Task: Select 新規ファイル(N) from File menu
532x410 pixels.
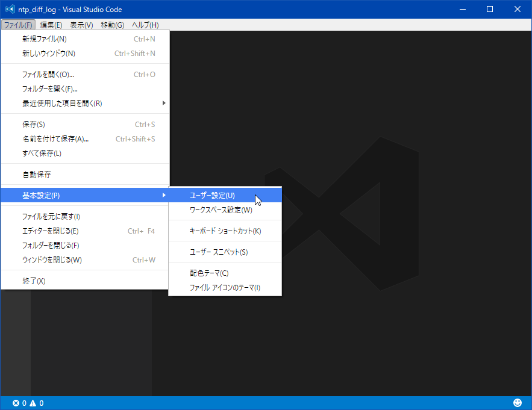Action: (x=85, y=39)
